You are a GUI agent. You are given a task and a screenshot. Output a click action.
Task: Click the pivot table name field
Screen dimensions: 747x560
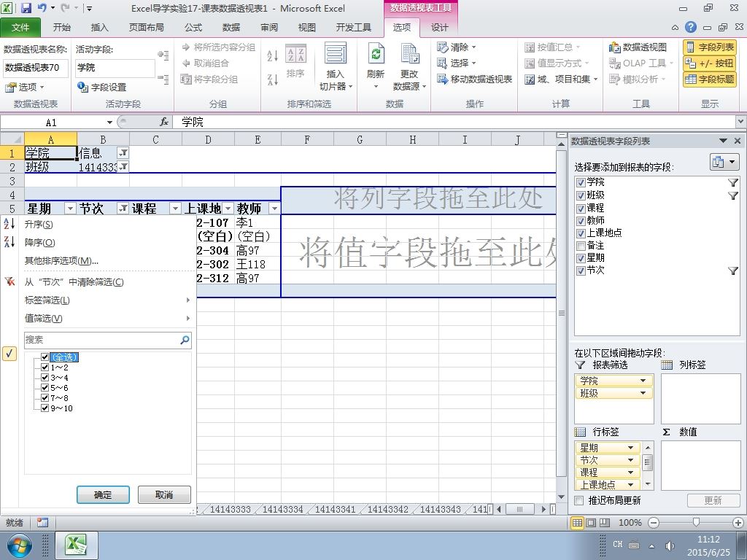point(36,68)
